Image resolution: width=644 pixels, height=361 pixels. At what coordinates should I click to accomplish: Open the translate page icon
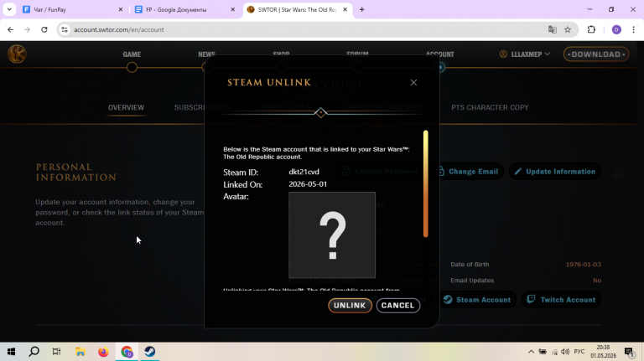[x=552, y=29]
